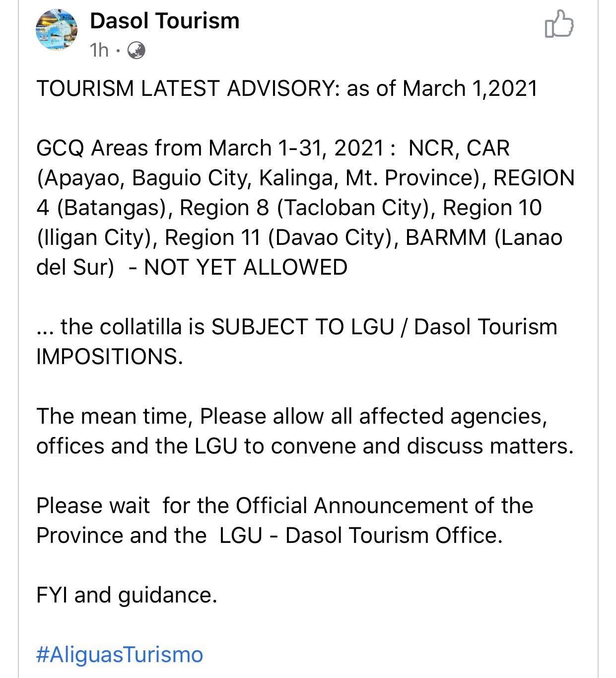Click the 'Davao City' text
Screen dimensions: 616x678
tap(331, 238)
